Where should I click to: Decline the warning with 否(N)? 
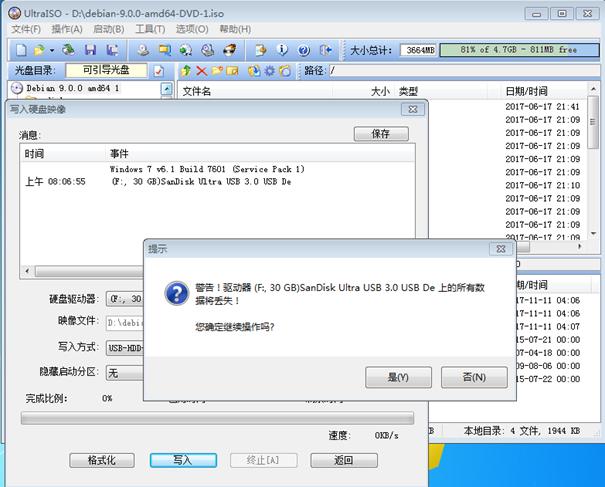pyautogui.click(x=474, y=377)
